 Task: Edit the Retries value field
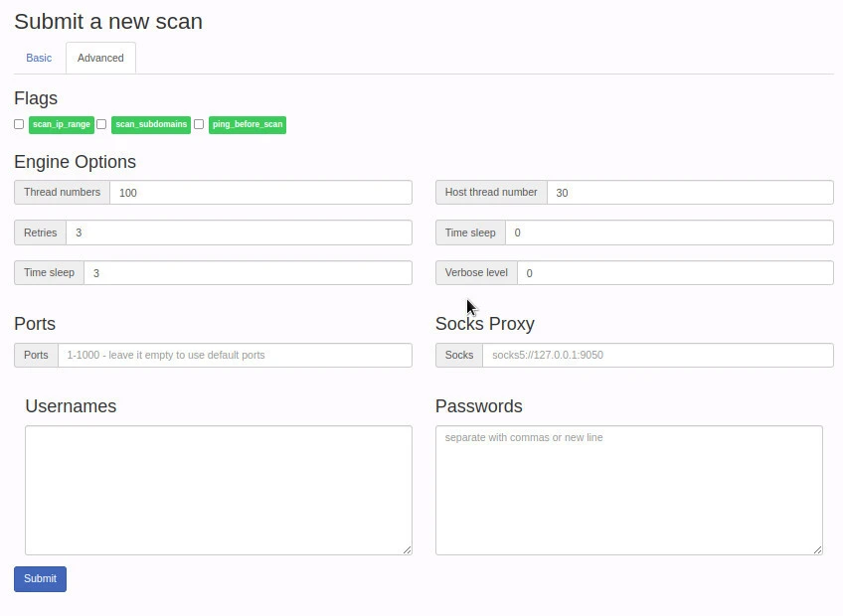pyautogui.click(x=239, y=232)
